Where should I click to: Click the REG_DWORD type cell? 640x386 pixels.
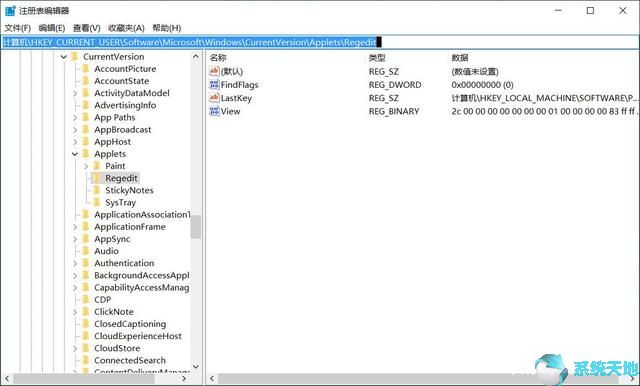click(395, 85)
